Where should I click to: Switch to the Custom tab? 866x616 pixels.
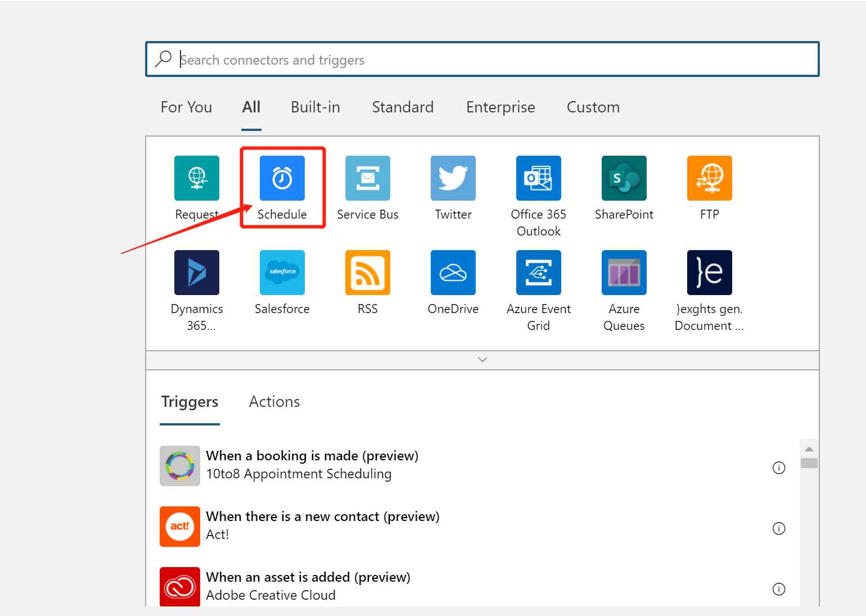click(x=593, y=107)
